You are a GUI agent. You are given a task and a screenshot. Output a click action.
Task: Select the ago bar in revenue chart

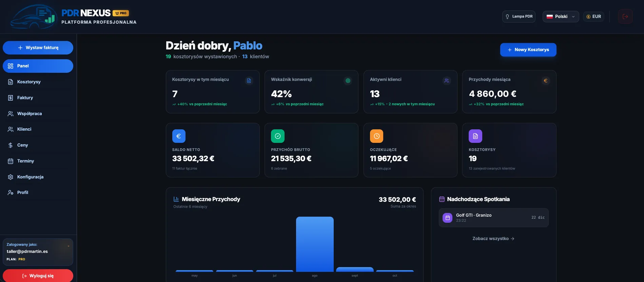pos(315,244)
